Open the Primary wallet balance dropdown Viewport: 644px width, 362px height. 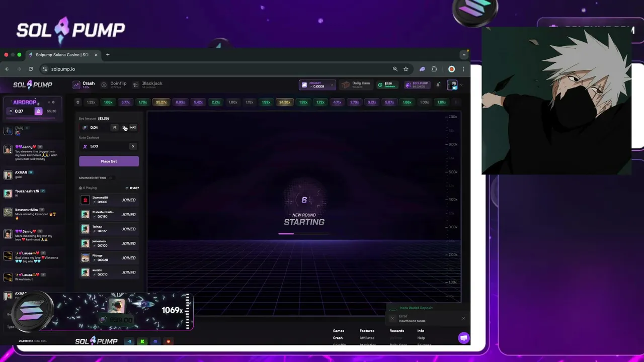point(317,85)
